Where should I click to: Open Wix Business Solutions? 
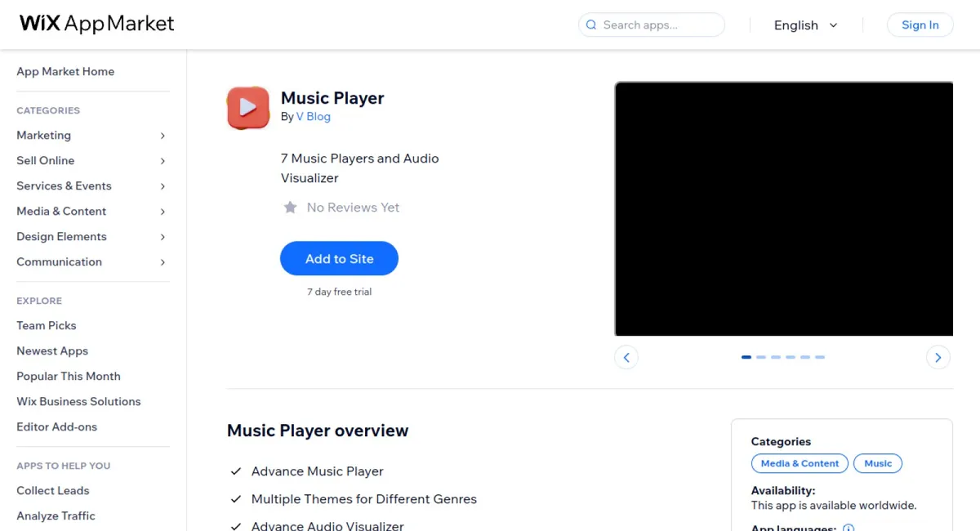click(x=78, y=402)
